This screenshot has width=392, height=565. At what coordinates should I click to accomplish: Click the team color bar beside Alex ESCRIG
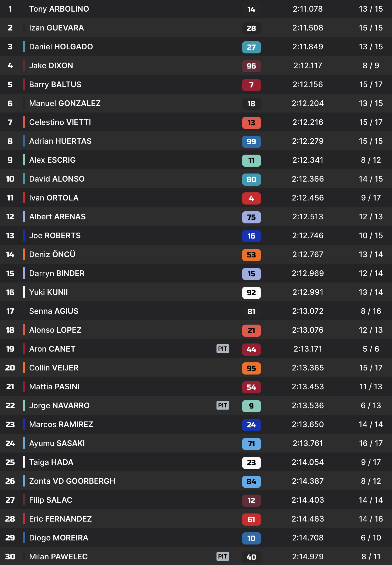24,160
